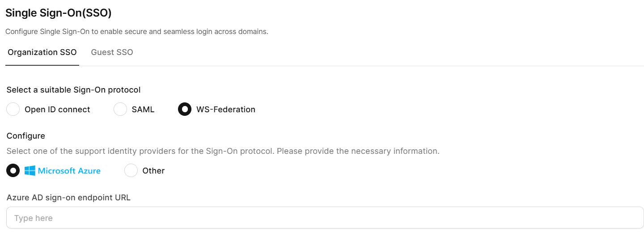Pick the Microsoft Azure provider radio button
This screenshot has width=644, height=237.
point(13,170)
